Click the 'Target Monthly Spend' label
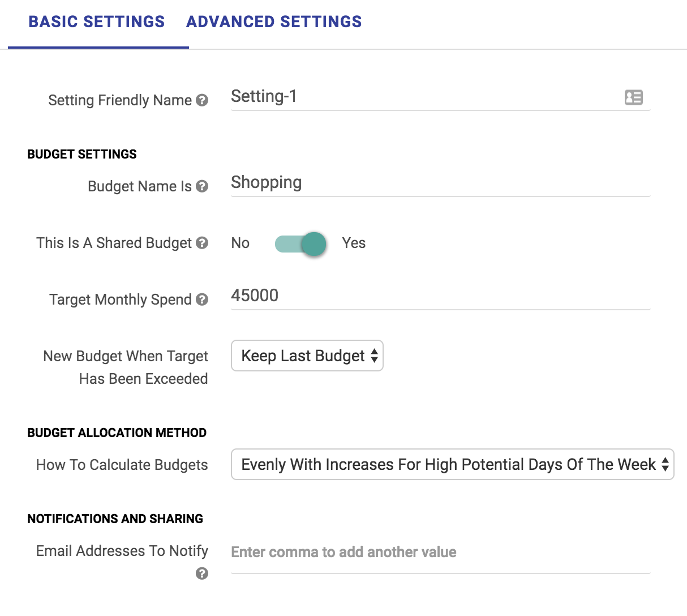This screenshot has width=687, height=616. coord(121,300)
